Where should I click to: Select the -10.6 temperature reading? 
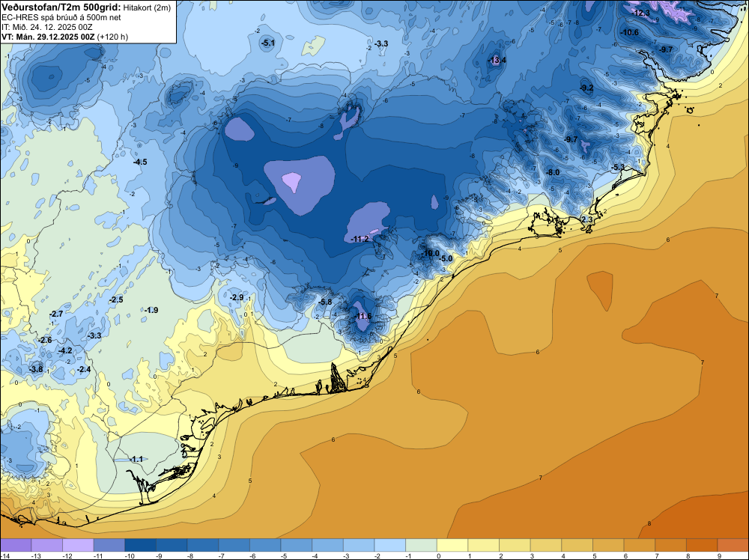[630, 32]
